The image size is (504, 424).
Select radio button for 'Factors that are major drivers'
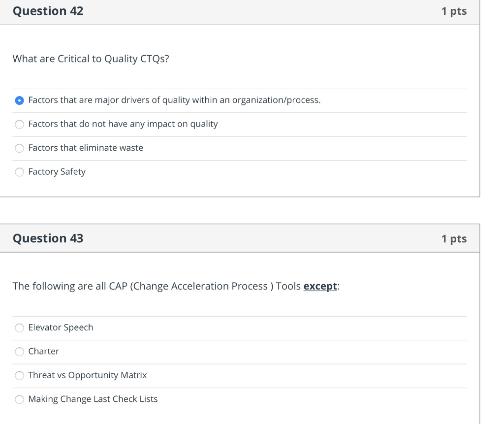(19, 100)
